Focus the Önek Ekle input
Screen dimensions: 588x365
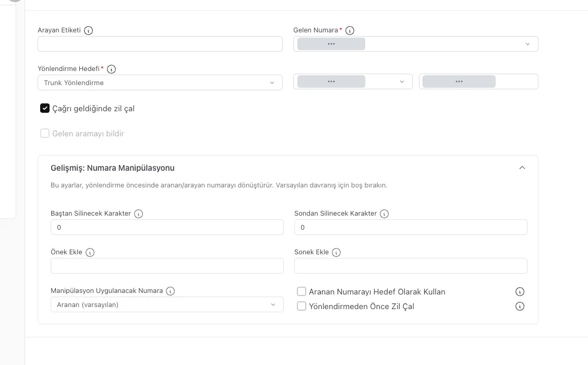point(167,266)
